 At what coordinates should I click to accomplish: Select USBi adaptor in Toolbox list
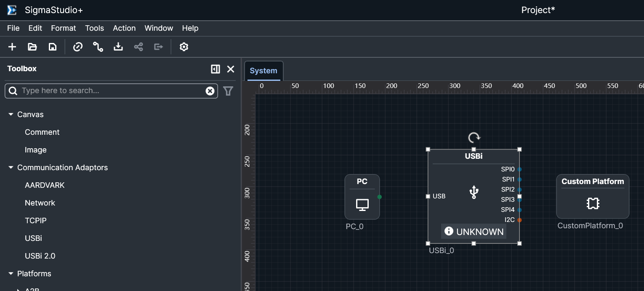[x=33, y=238]
